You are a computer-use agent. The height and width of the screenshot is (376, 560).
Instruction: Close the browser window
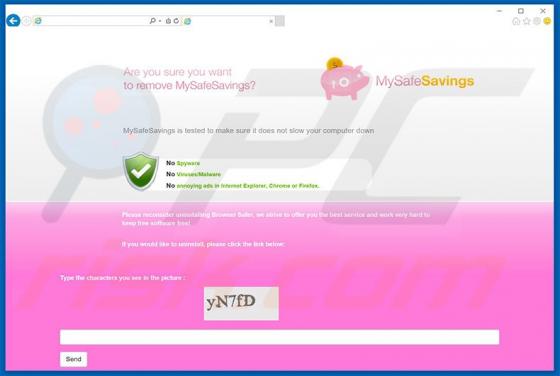point(543,11)
